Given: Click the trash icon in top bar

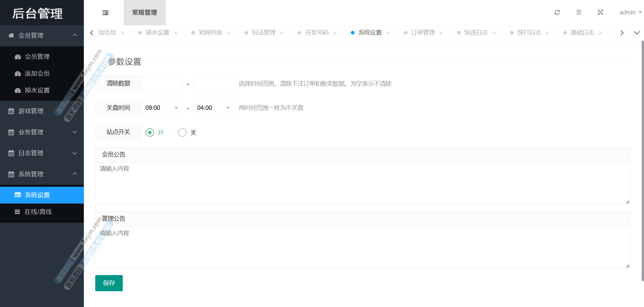Looking at the screenshot, I should (579, 12).
